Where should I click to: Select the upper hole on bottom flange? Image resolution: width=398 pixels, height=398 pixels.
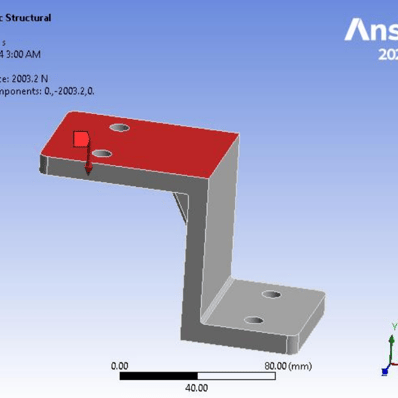(x=271, y=295)
